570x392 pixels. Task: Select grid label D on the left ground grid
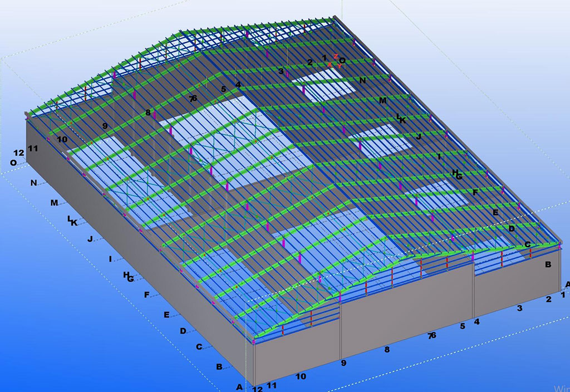pos(183,331)
